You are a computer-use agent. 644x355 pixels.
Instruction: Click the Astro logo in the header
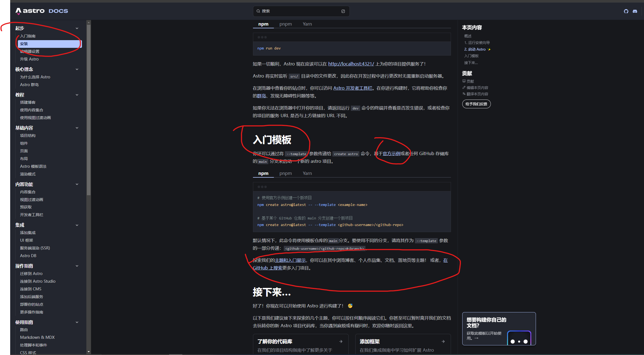click(42, 11)
